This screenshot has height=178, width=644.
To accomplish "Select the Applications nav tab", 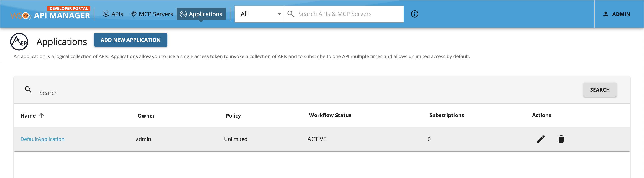I will (x=201, y=14).
